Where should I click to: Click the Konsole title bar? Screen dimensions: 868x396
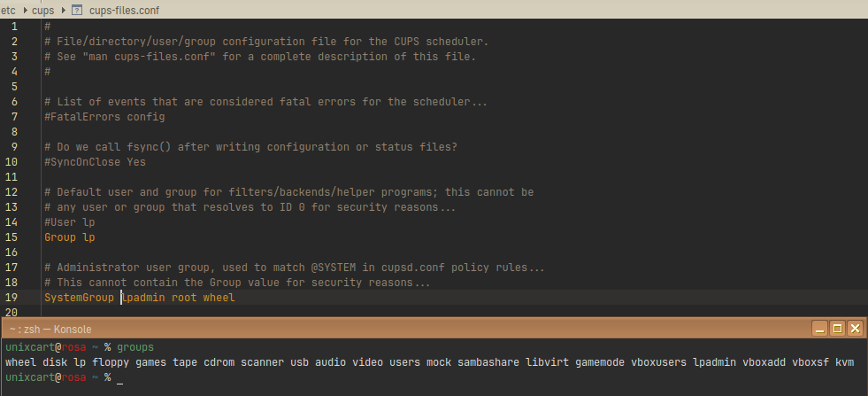coord(398,328)
